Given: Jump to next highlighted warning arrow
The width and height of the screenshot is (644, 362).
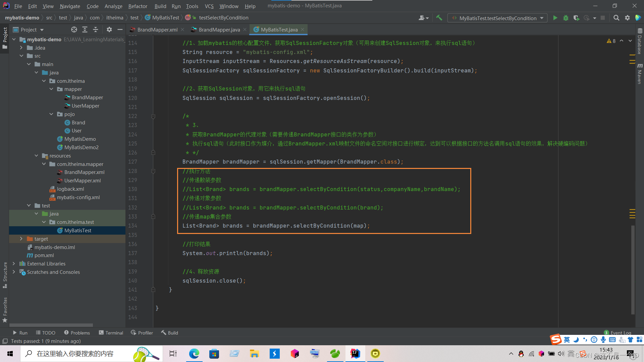Looking at the screenshot, I should 630,41.
